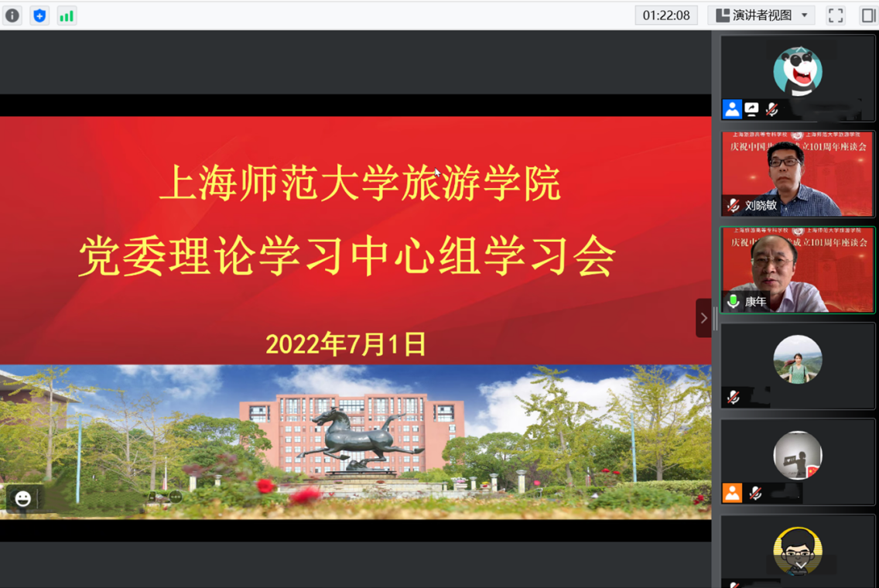Viewport: 879px width, 588px height.
Task: Click the grey silhouette avatar participant tile
Action: pyautogui.click(x=797, y=461)
